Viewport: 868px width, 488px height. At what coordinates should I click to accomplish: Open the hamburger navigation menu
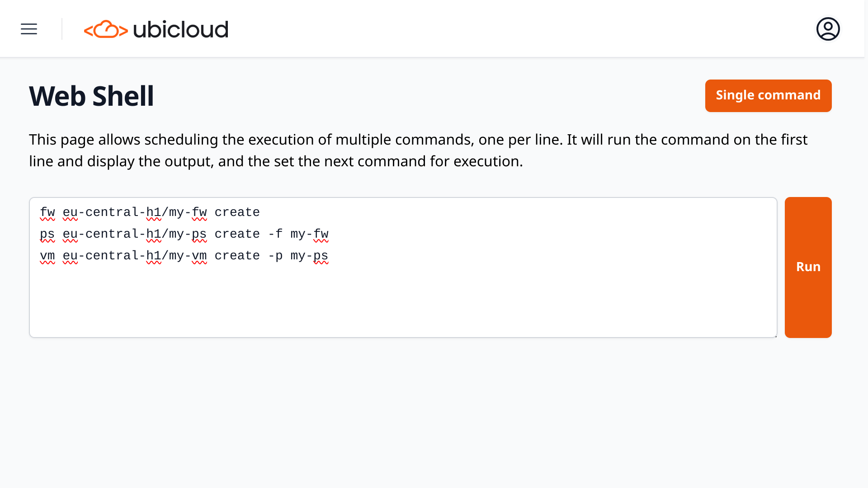tap(29, 29)
